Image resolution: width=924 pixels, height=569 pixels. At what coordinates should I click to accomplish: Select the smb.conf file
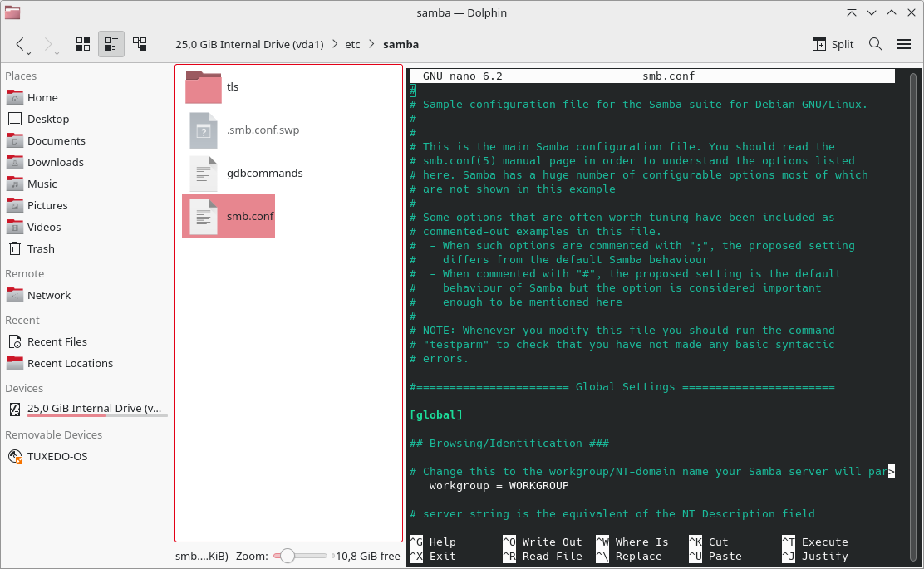click(x=229, y=216)
